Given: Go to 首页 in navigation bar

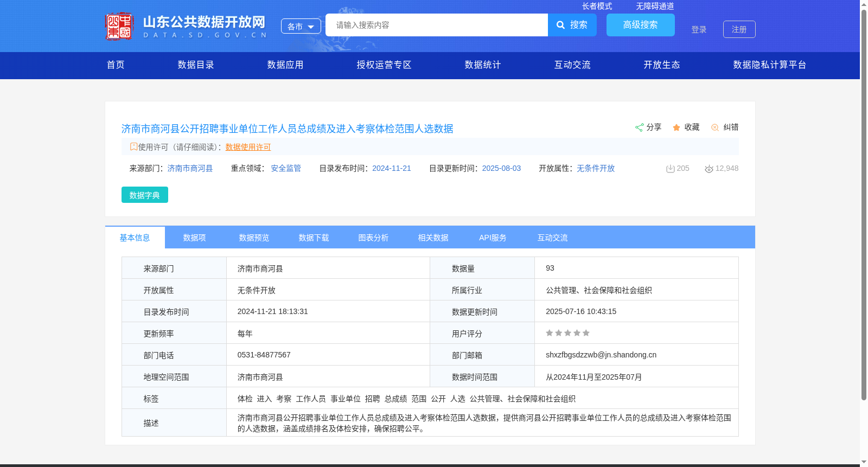Looking at the screenshot, I should [x=116, y=65].
